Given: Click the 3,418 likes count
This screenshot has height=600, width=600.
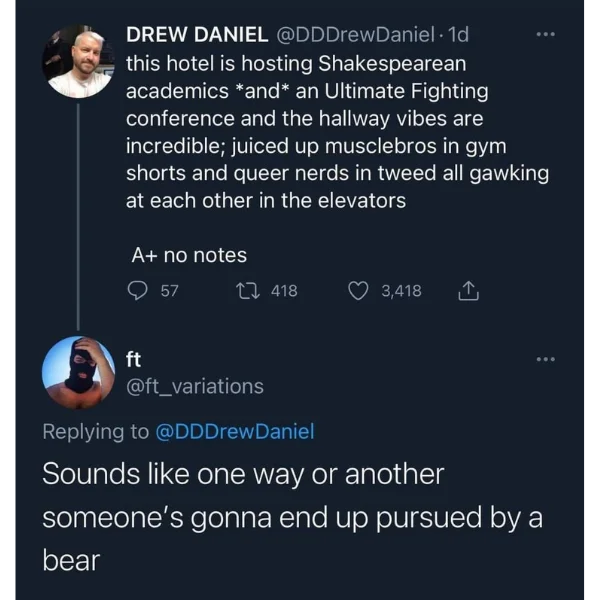Looking at the screenshot, I should tap(401, 291).
